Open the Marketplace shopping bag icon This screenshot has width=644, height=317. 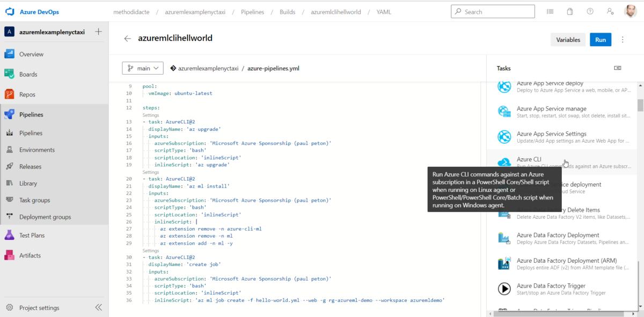pyautogui.click(x=569, y=11)
